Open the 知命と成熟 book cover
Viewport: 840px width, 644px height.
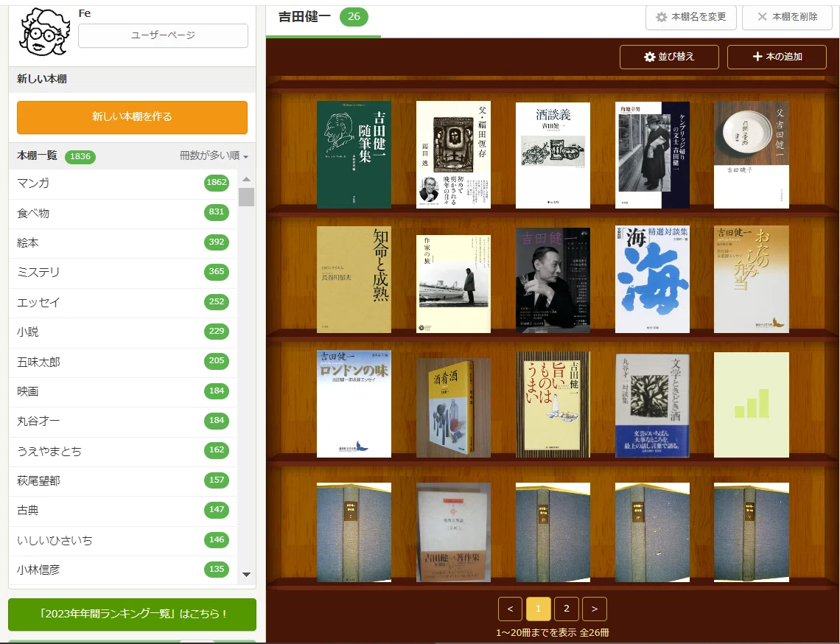coord(354,280)
